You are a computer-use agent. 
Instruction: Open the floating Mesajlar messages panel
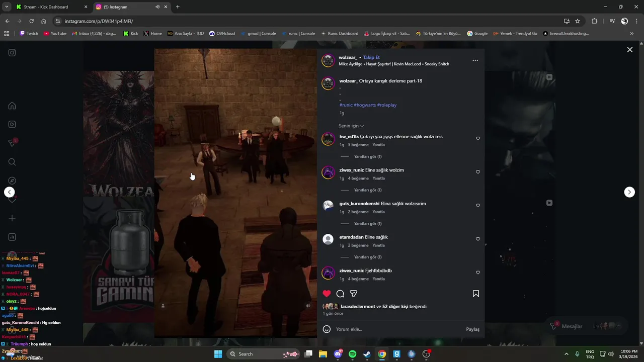587,326
